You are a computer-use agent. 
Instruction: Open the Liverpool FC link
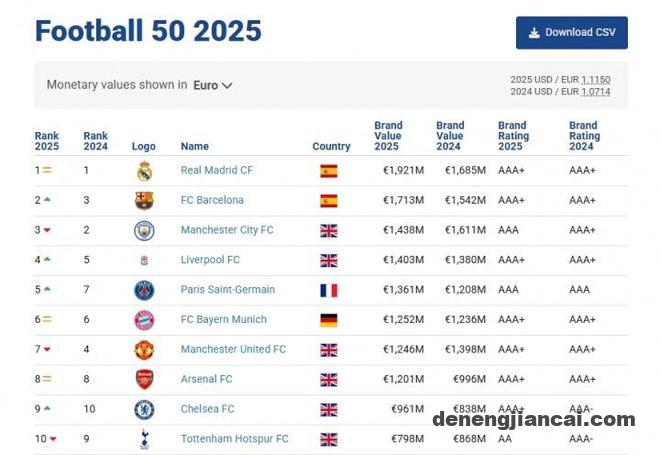(x=210, y=260)
